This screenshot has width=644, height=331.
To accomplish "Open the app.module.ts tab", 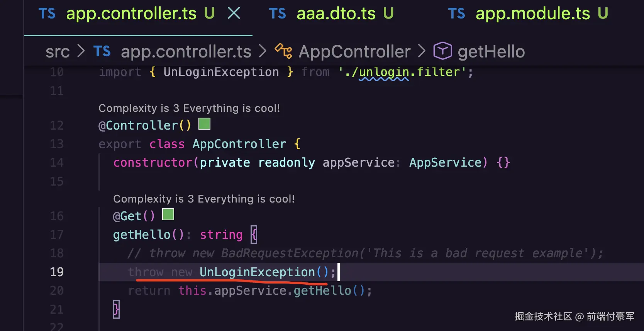I will click(532, 14).
